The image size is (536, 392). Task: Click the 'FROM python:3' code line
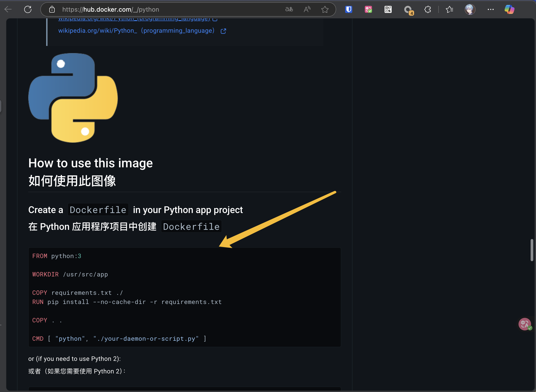click(57, 256)
